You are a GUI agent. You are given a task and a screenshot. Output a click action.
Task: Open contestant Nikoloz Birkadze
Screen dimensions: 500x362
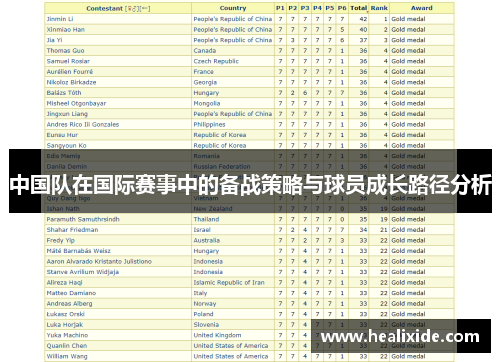(x=71, y=82)
